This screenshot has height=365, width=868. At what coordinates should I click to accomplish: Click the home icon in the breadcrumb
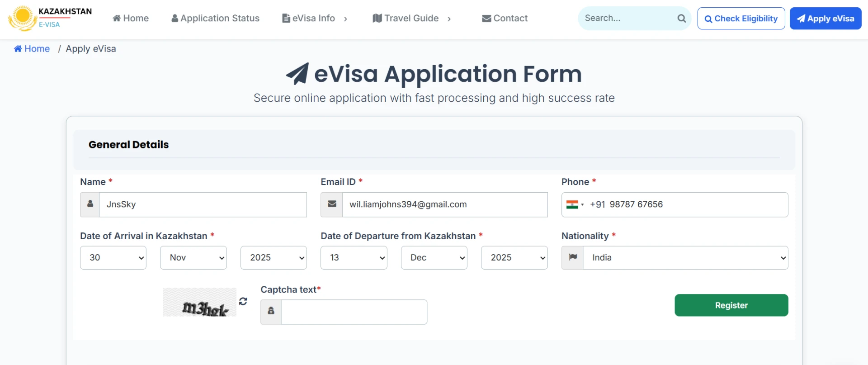click(18, 48)
